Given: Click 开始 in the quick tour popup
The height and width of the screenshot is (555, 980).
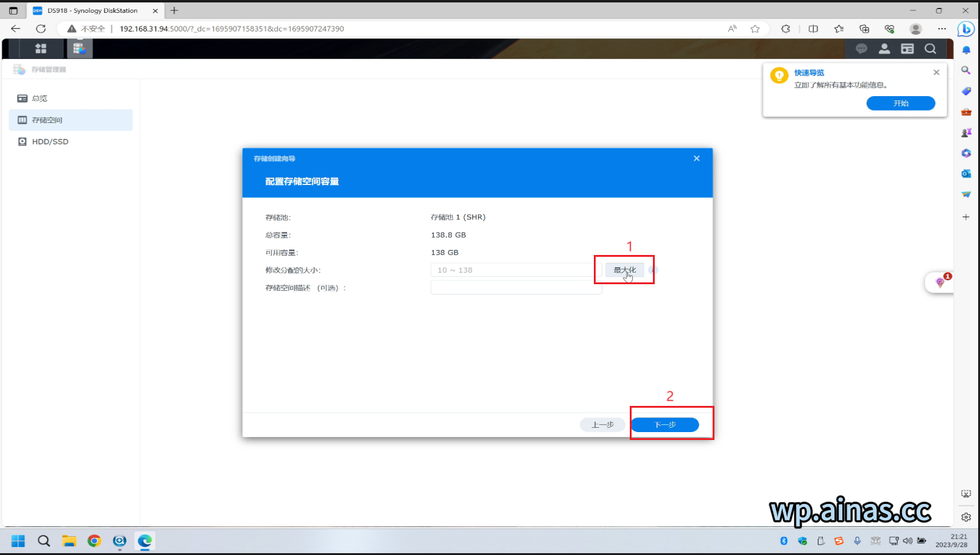Looking at the screenshot, I should pyautogui.click(x=900, y=103).
